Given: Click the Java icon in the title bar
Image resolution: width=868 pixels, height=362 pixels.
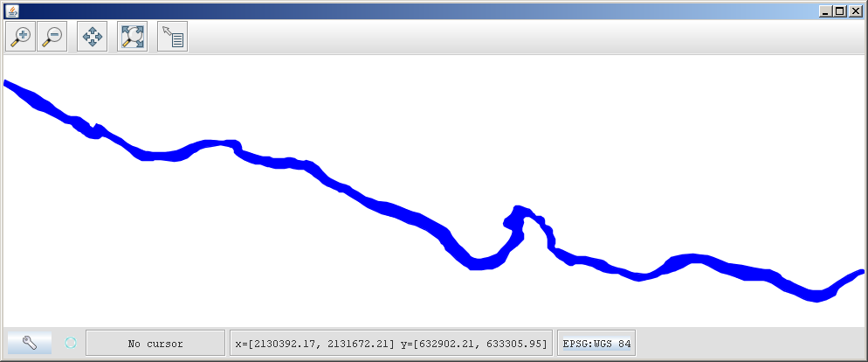Looking at the screenshot, I should pos(10,10).
